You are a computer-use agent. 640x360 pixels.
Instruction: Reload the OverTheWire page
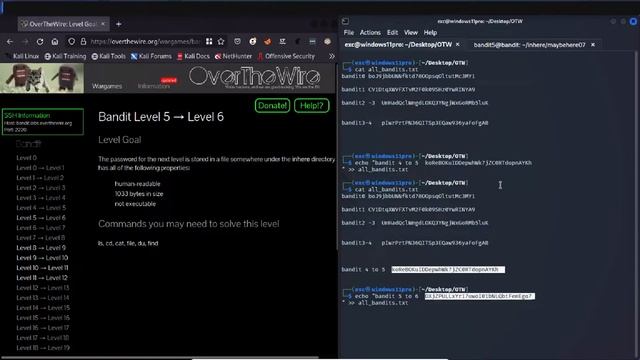(x=40, y=42)
